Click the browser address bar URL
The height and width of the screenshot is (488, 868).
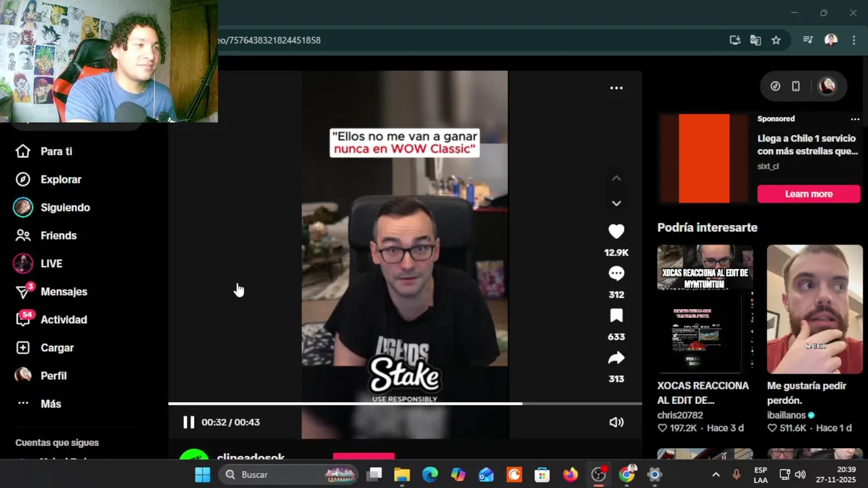point(268,40)
